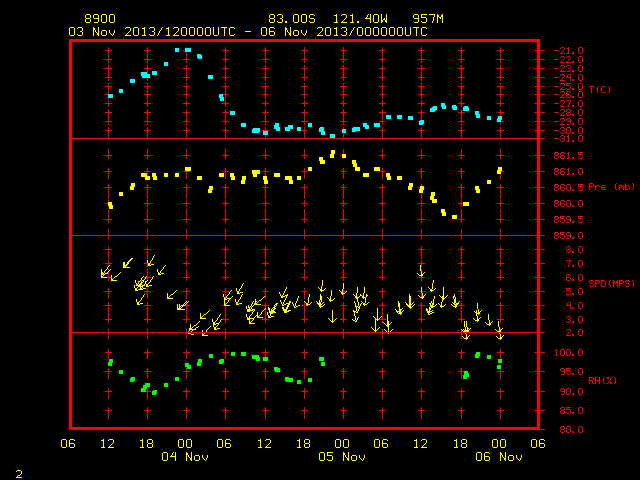Click the RH(%) humidity axis label
The width and height of the screenshot is (640, 480).
tap(602, 381)
